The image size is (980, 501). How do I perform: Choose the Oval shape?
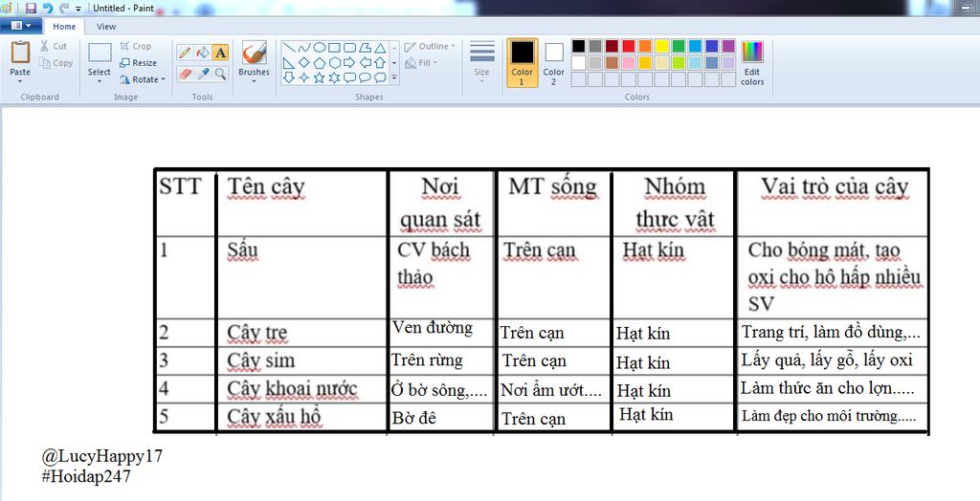(x=319, y=48)
